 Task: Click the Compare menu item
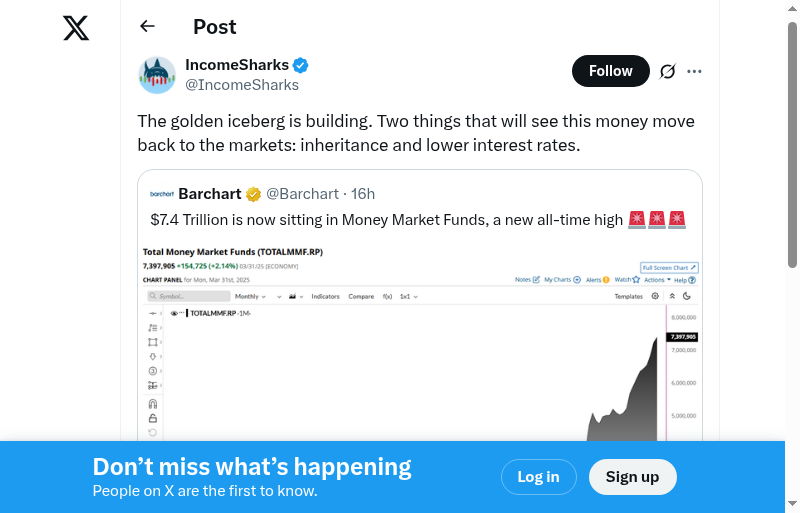361,297
